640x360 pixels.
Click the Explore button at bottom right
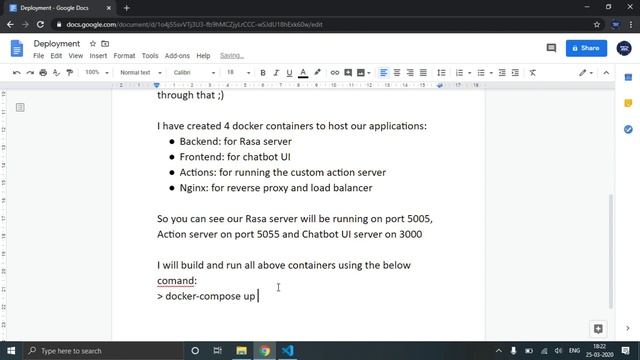coord(598,329)
